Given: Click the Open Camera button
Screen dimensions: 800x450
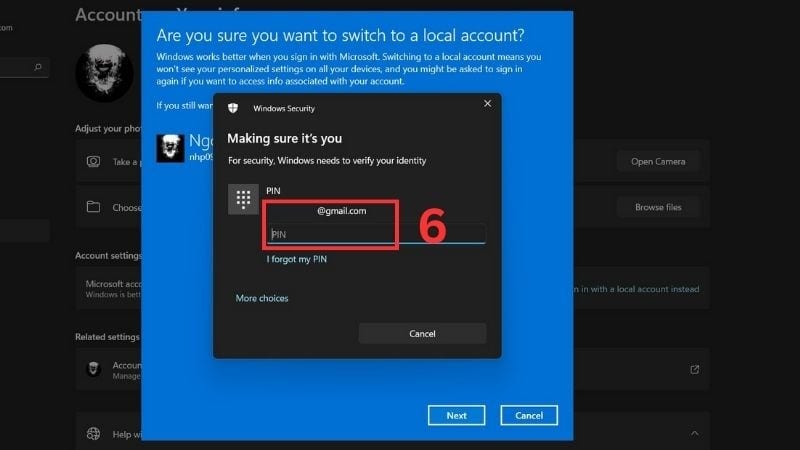Looking at the screenshot, I should pyautogui.click(x=657, y=161).
